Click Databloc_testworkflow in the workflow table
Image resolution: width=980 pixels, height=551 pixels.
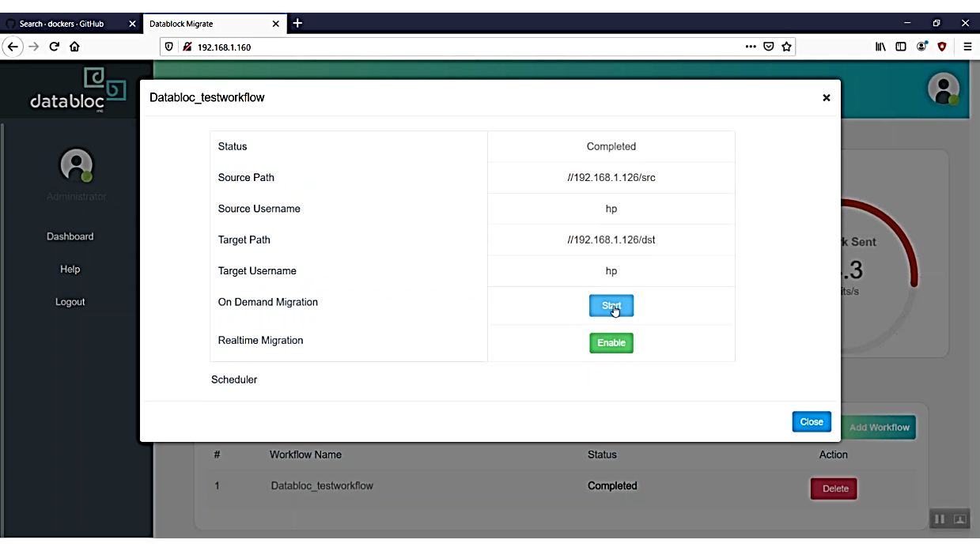322,485
